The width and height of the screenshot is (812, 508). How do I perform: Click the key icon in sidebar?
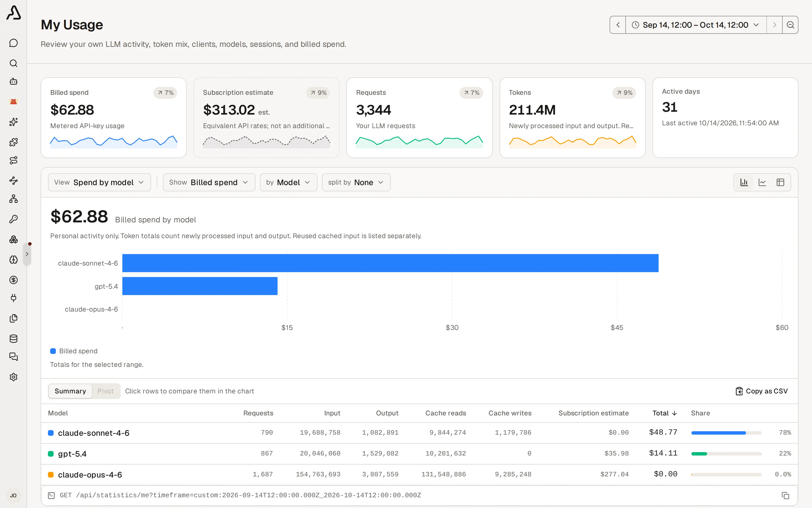[x=14, y=219]
